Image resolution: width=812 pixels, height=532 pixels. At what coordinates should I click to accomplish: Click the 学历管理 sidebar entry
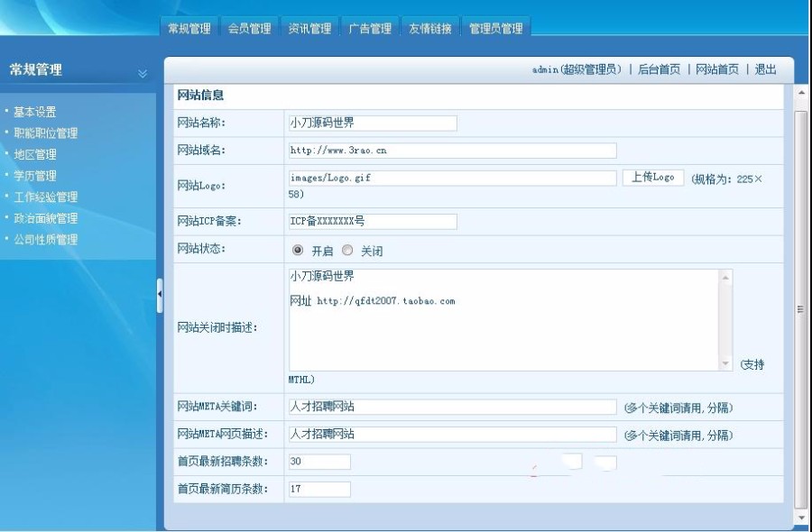pos(34,175)
